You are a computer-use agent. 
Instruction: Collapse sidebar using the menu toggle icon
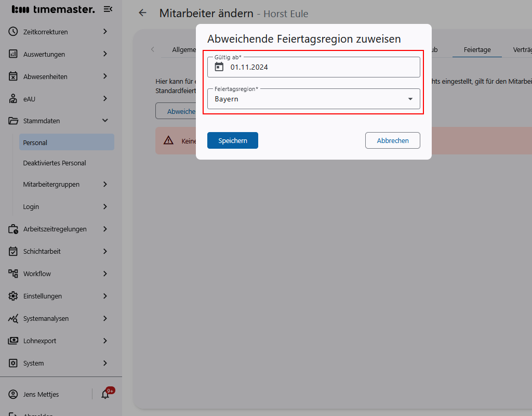coord(108,9)
